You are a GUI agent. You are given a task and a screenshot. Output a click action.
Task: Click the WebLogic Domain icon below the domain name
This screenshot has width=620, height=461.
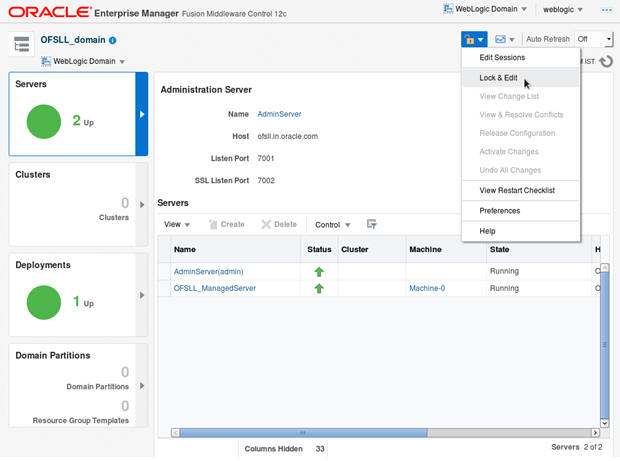coord(46,61)
